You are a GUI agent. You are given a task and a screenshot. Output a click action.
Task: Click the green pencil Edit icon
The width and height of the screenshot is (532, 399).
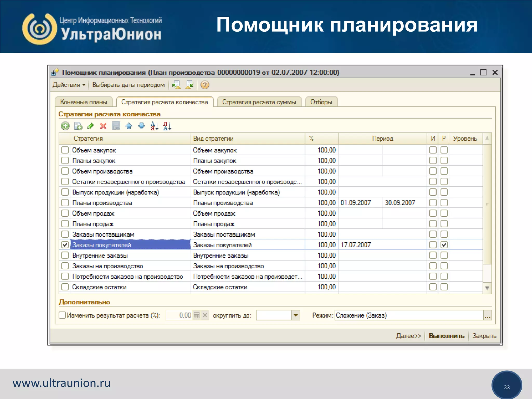(91, 126)
